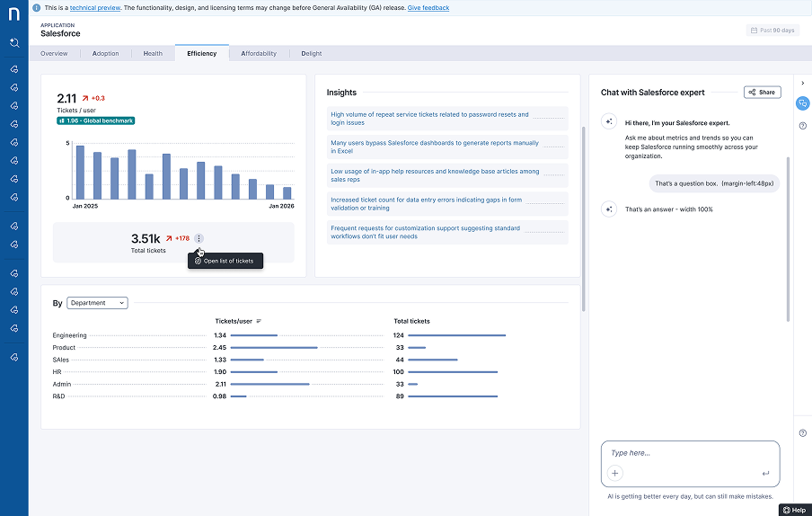Select the Engineering department row label

[x=69, y=335]
